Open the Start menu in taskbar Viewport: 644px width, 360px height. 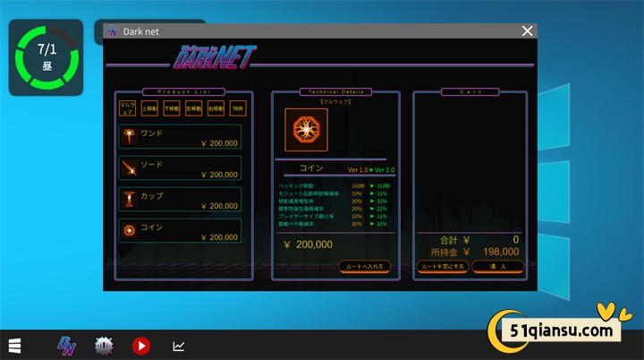15,346
